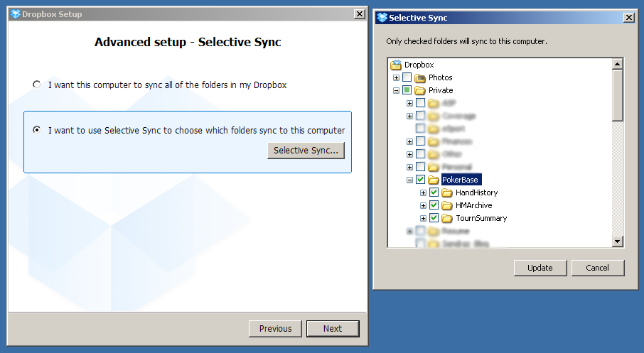Click the Dropbox root folder icon
The image size is (644, 353).
pyautogui.click(x=396, y=65)
